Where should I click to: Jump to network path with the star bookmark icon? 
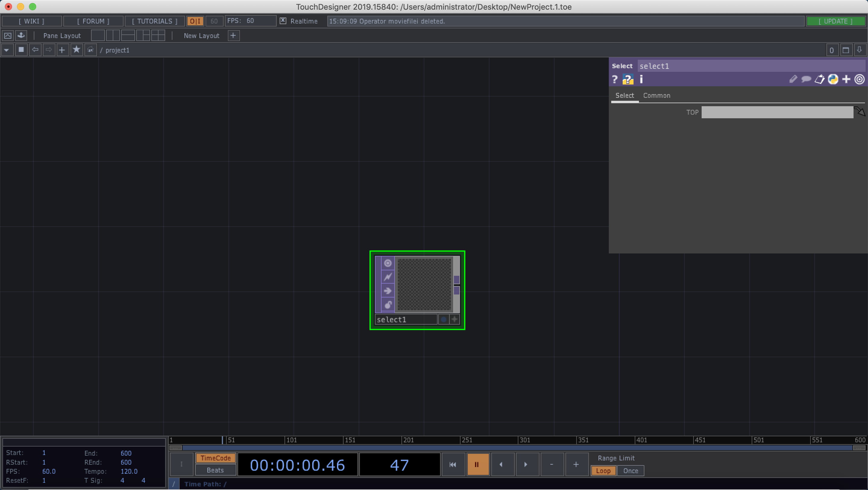tap(77, 49)
